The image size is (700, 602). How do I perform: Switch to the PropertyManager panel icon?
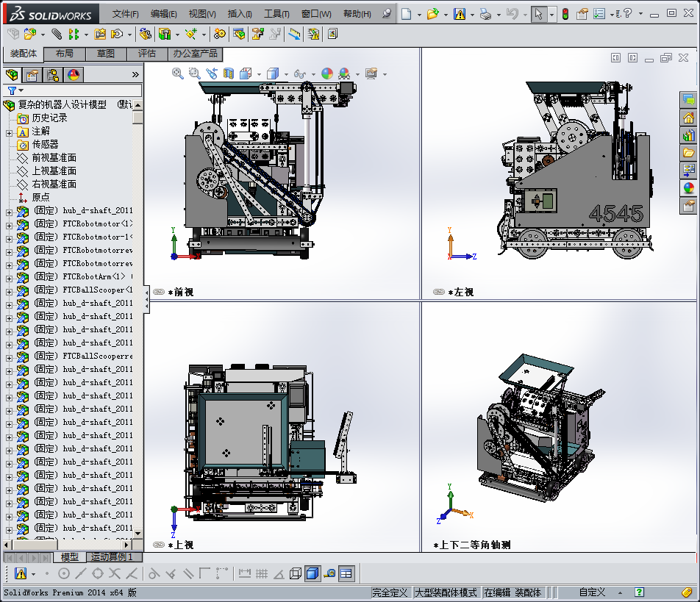(x=32, y=74)
